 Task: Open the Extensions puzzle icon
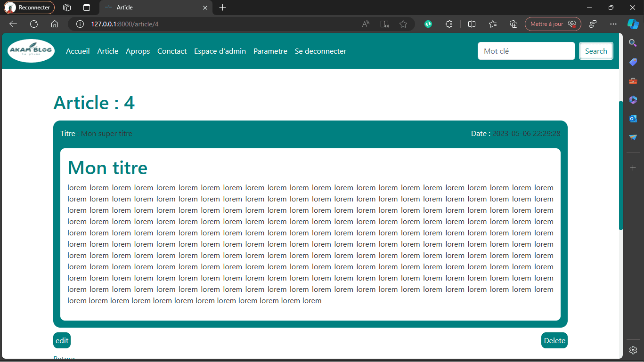tap(449, 24)
